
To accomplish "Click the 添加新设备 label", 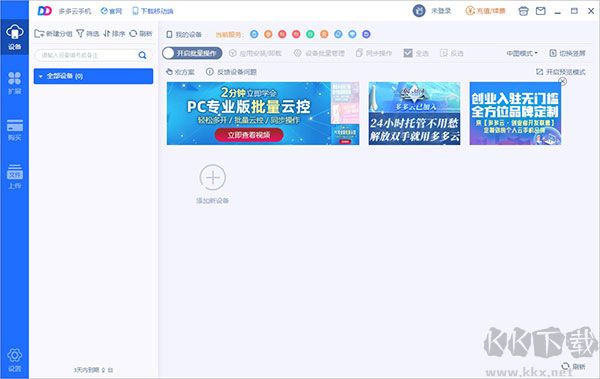I will point(212,201).
